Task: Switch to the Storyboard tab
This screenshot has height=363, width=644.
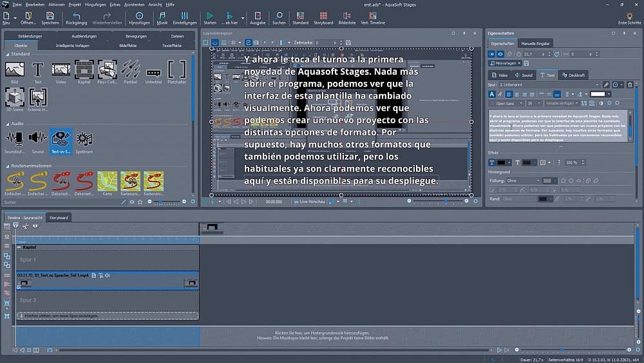Action: point(59,218)
